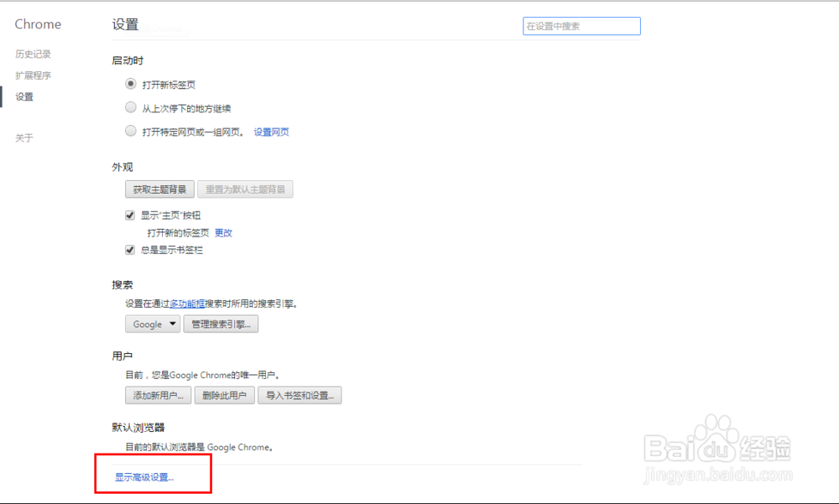Click the 打开新的标签页 home page text
The height and width of the screenshot is (504, 839).
(x=178, y=233)
